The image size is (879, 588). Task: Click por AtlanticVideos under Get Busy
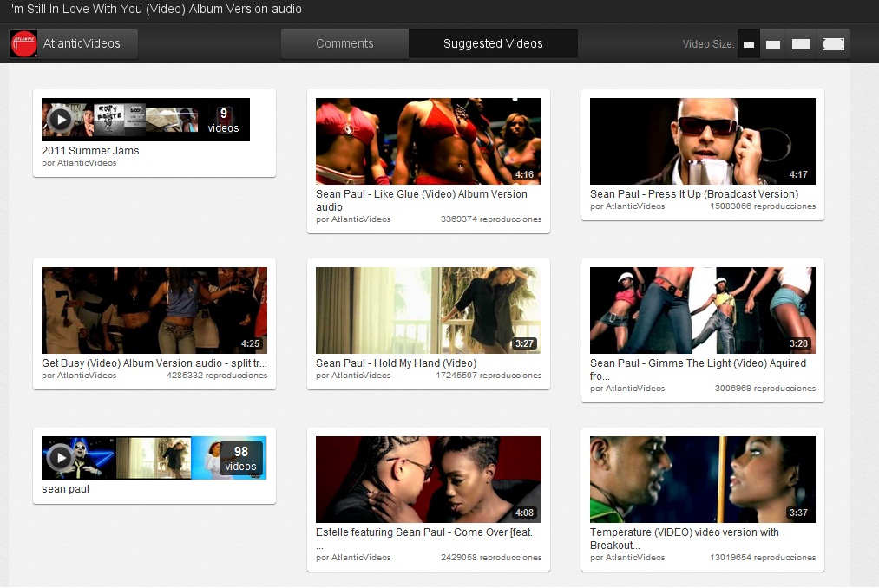79,376
